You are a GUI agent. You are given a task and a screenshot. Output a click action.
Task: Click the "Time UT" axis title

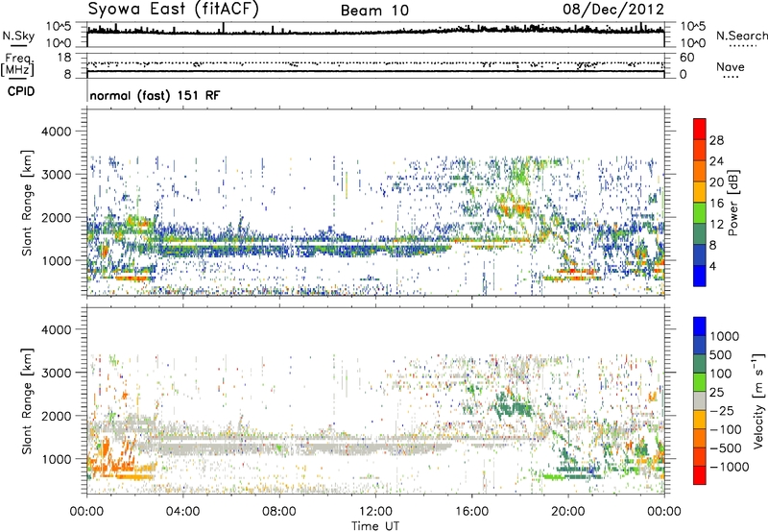375,526
